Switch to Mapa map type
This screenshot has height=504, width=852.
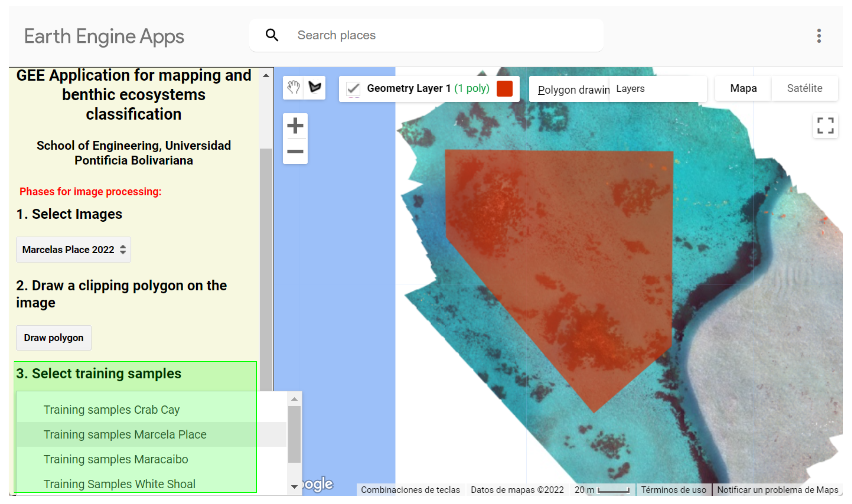(743, 88)
